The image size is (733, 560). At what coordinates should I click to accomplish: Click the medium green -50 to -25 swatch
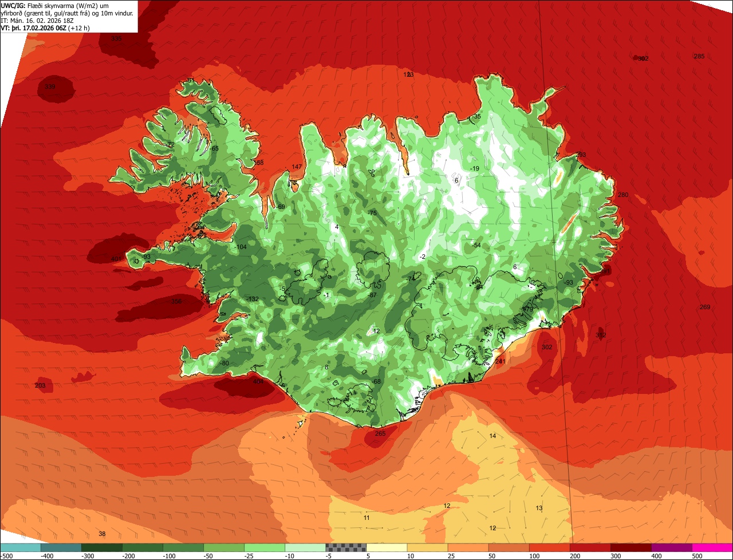224,547
